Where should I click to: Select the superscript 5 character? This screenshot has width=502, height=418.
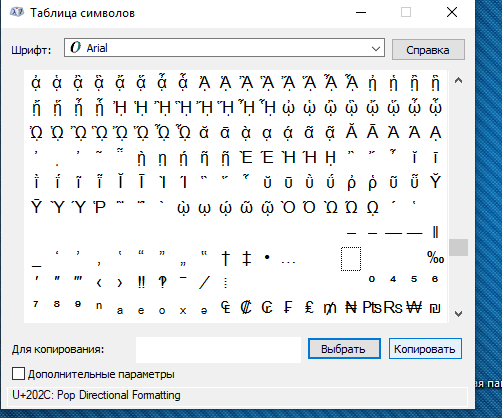(414, 279)
